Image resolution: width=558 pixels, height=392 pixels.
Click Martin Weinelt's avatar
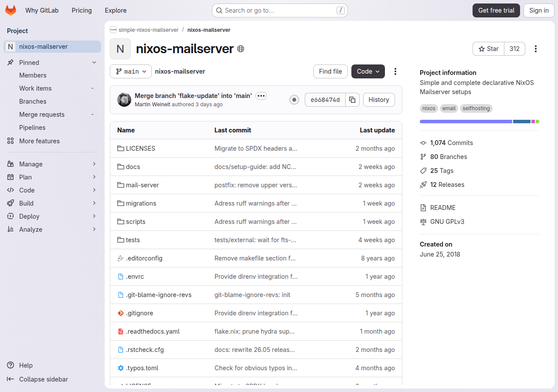click(x=124, y=100)
